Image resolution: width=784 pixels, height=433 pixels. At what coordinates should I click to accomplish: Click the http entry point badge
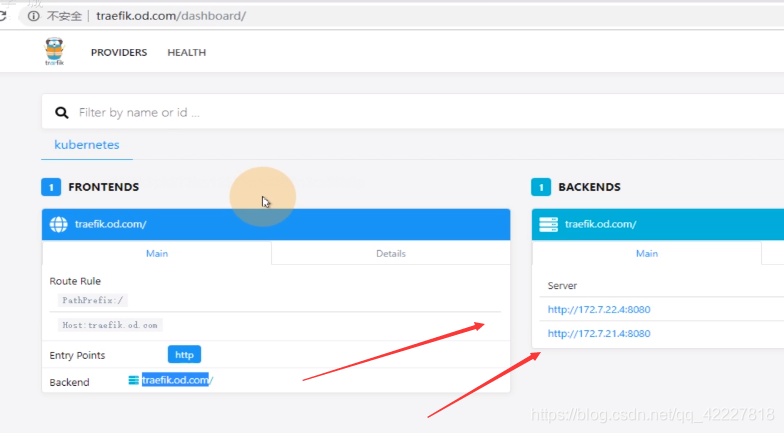(184, 354)
